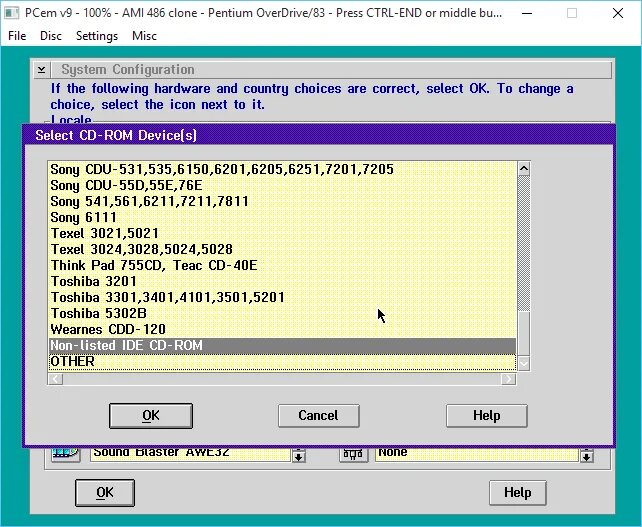Select Toshiba 3201 entry
This screenshot has height=527, width=642.
(x=282, y=281)
